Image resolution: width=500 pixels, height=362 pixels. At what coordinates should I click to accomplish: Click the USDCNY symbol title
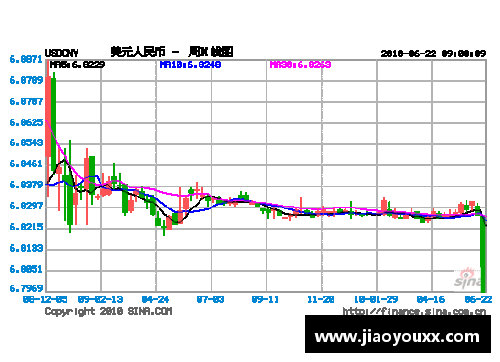tap(62, 53)
